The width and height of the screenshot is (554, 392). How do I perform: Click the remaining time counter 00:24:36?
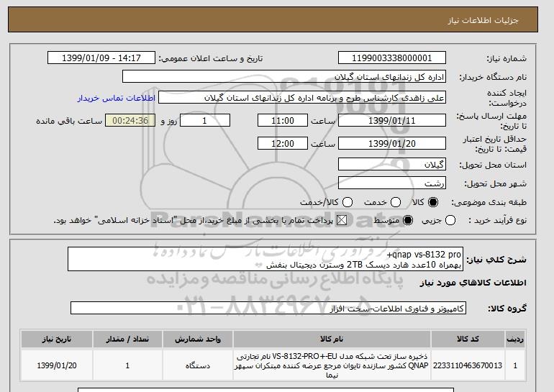pyautogui.click(x=130, y=120)
